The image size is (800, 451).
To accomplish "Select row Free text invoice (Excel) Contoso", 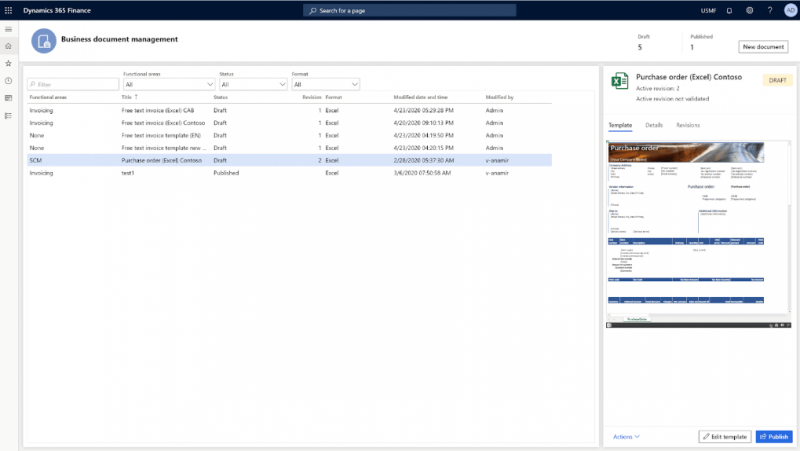I will (289, 123).
